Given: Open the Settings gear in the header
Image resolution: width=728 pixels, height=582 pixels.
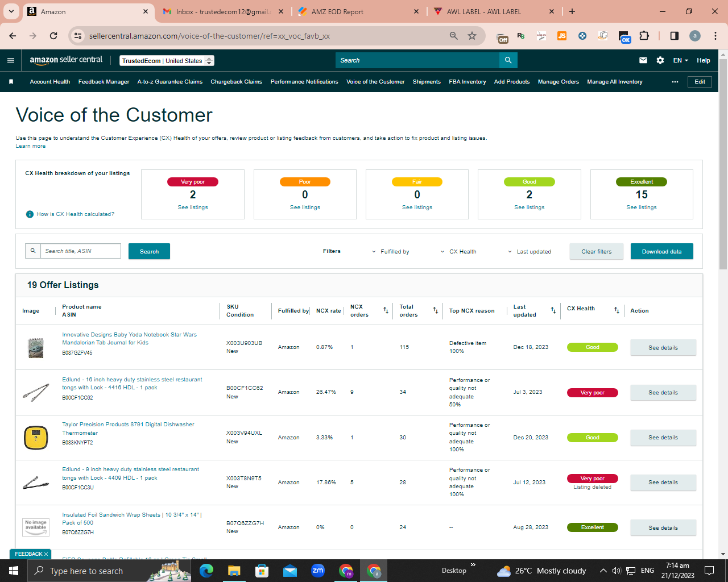Looking at the screenshot, I should point(660,60).
